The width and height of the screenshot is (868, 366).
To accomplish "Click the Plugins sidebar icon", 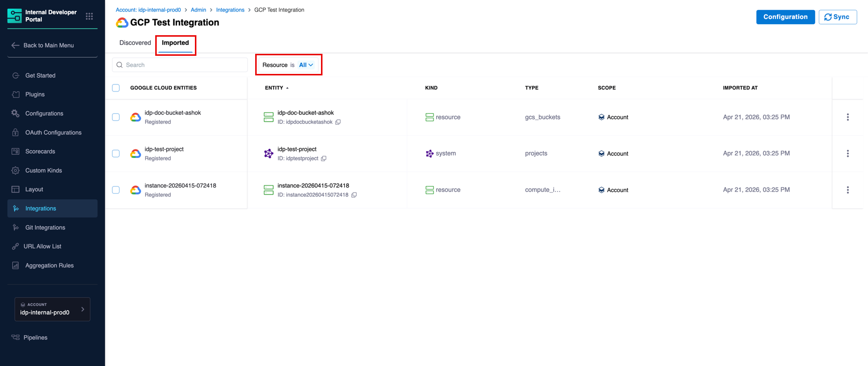I will click(x=16, y=95).
